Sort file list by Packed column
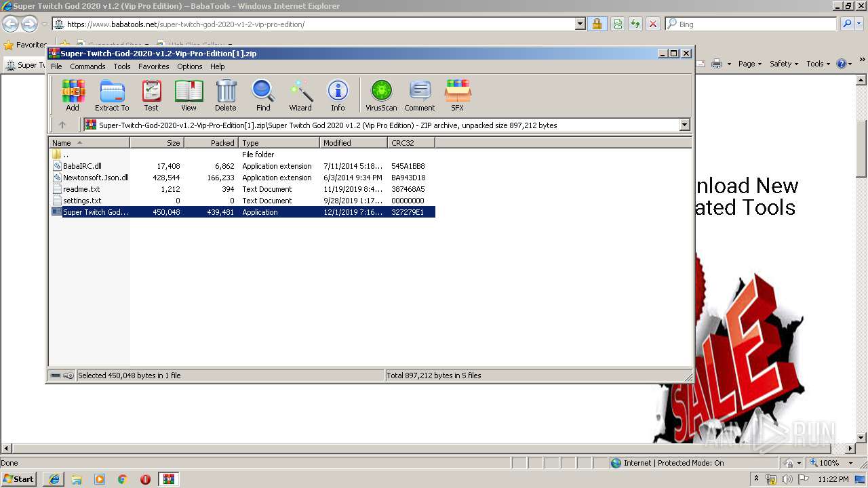The width and height of the screenshot is (868, 488). click(211, 143)
